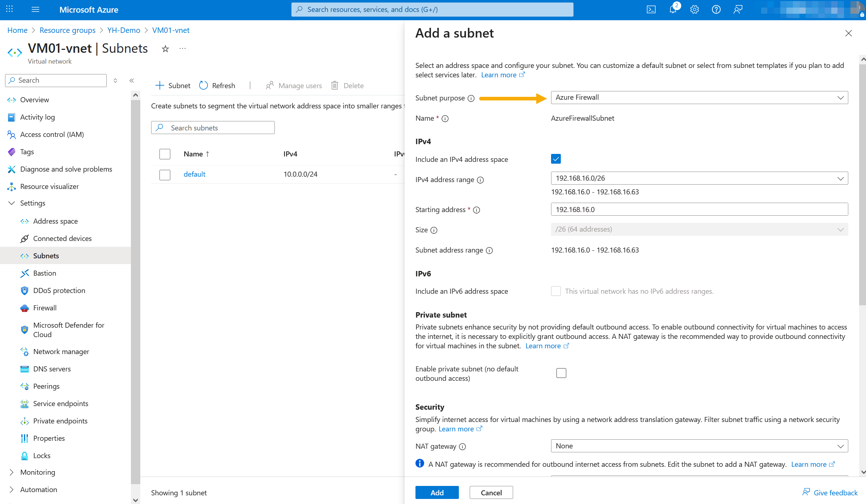Favorite VM01-vnet with star icon
The image size is (866, 504).
pyautogui.click(x=165, y=49)
